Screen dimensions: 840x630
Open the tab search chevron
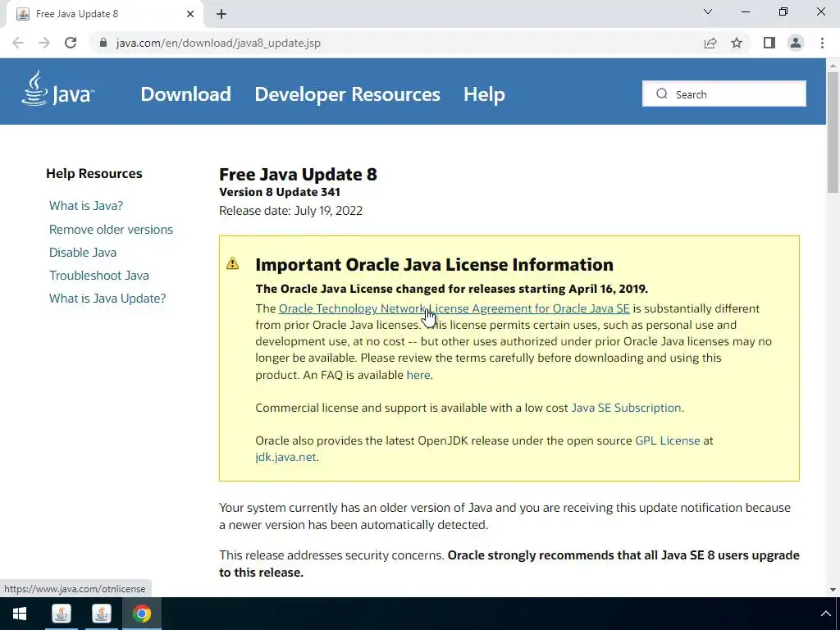(x=708, y=11)
